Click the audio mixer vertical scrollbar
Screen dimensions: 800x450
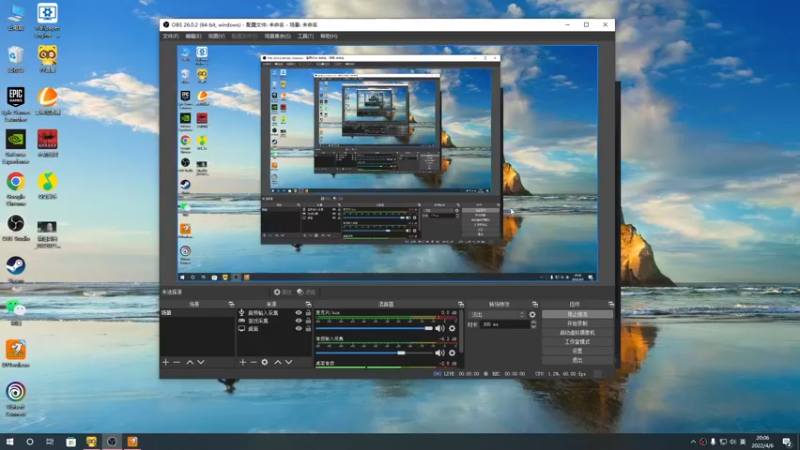461,332
